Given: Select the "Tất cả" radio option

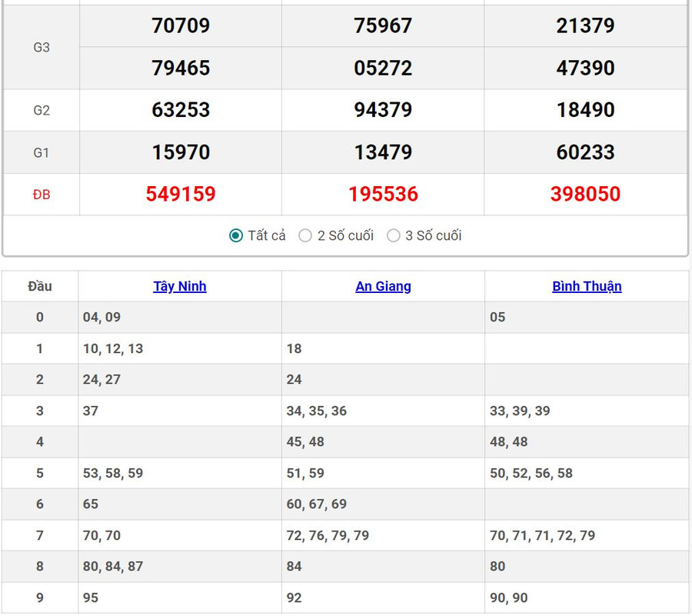Looking at the screenshot, I should [x=236, y=235].
